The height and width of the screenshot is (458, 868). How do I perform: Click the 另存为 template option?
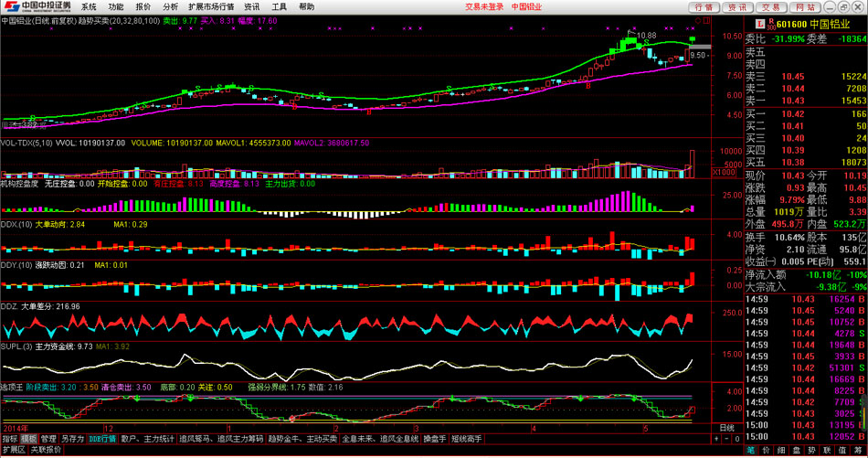tap(72, 439)
